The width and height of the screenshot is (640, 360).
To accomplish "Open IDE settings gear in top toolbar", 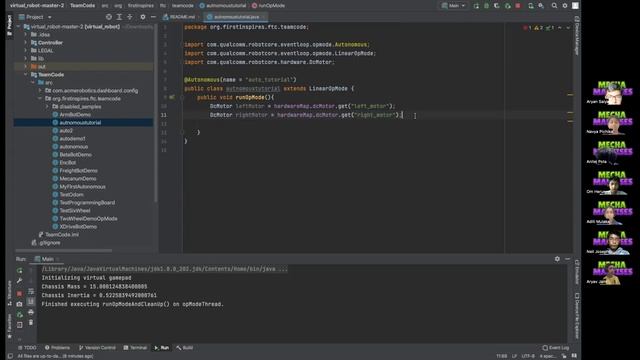I will (x=565, y=6).
